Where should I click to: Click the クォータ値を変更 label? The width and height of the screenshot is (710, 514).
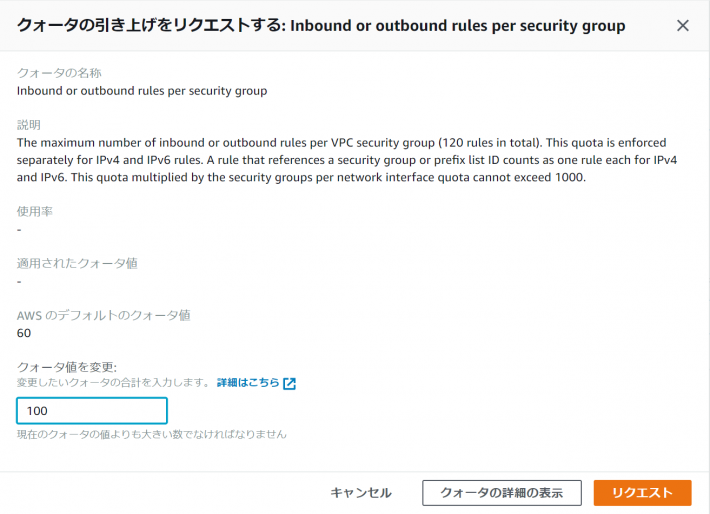coord(67,367)
